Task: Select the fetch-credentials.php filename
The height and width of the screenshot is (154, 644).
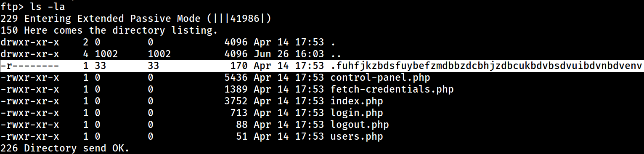Action: pos(392,90)
